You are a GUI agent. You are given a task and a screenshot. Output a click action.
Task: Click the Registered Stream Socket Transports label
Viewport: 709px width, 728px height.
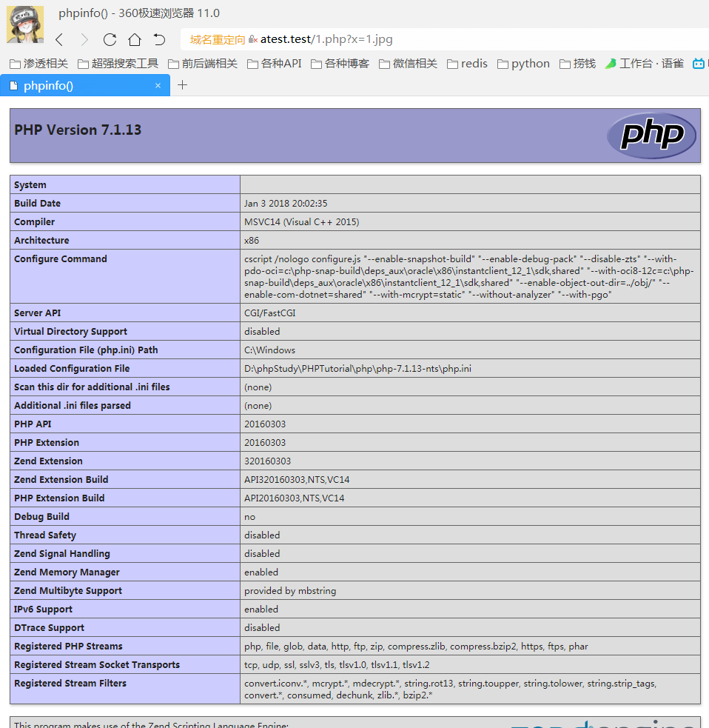97,665
